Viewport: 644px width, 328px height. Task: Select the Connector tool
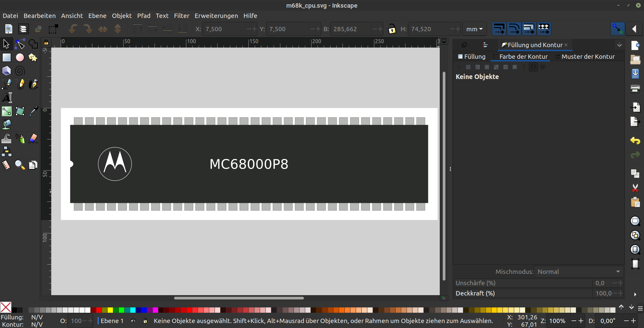click(x=6, y=151)
